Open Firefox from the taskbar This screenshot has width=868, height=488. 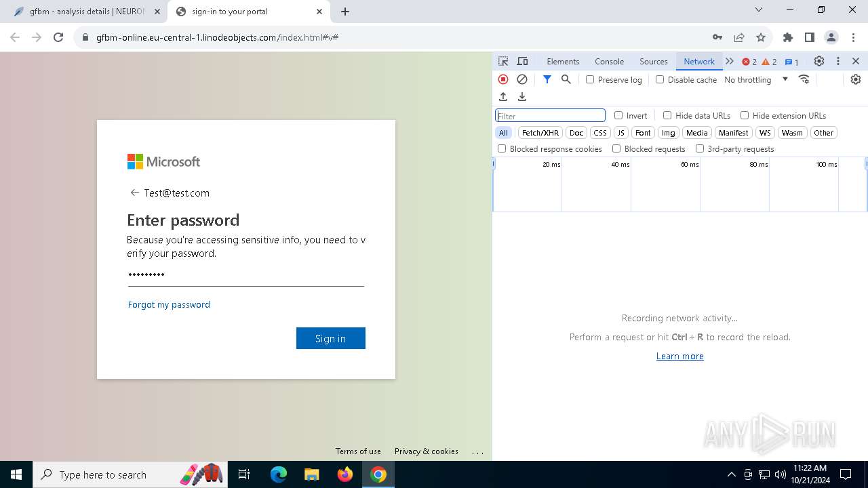pos(345,474)
